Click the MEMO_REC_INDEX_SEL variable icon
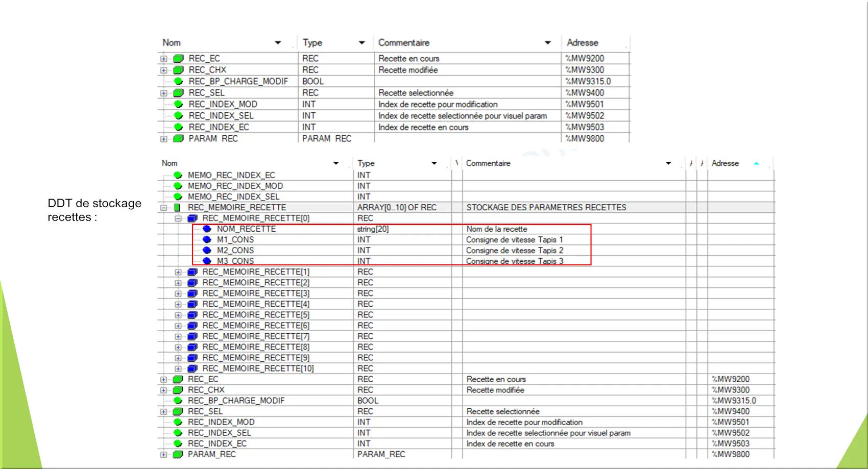Screen dimensions: 868x469 (x=178, y=196)
